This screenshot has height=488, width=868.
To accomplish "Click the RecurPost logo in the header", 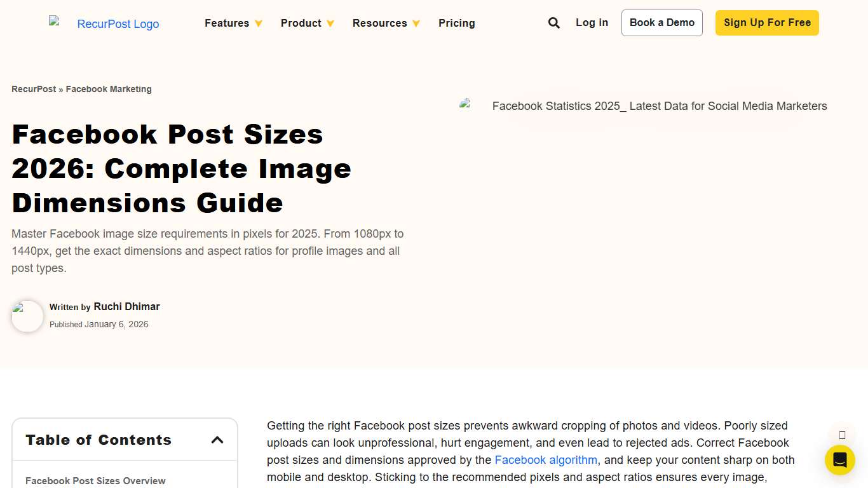I will [x=105, y=24].
